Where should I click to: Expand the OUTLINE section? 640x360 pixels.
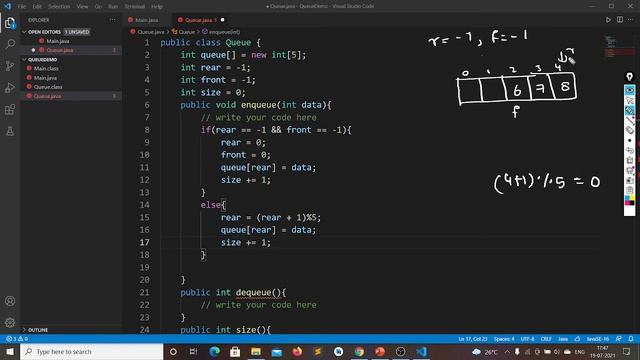(x=24, y=330)
